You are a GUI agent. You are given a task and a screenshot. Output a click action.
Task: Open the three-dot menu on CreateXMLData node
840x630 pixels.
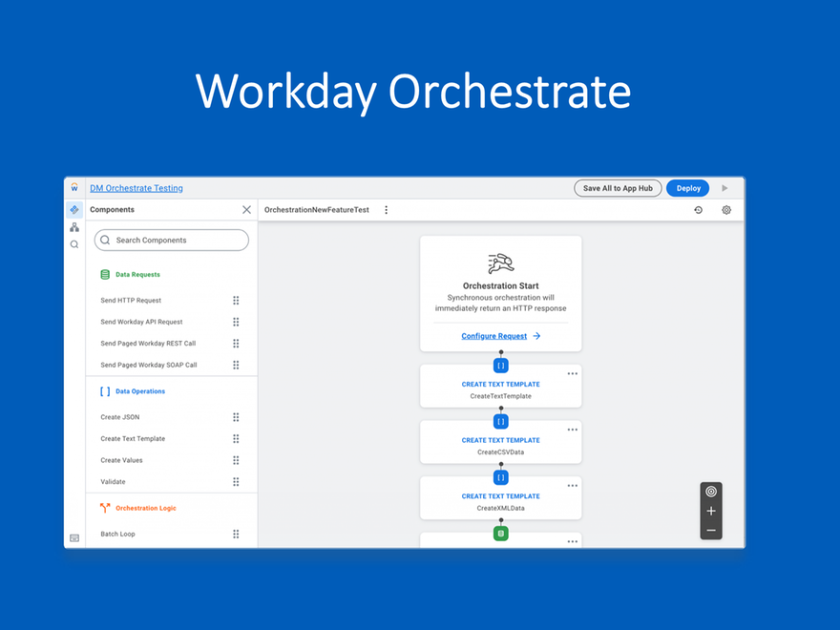(572, 485)
